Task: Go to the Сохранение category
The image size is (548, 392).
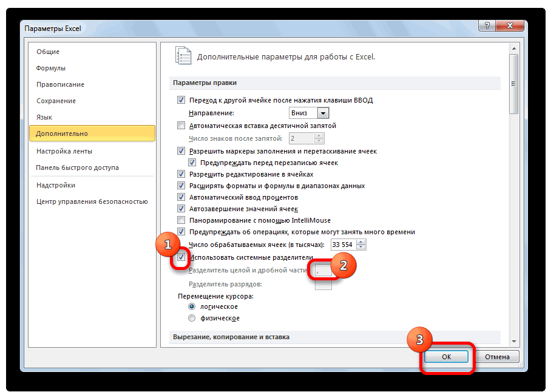Action: pos(56,101)
